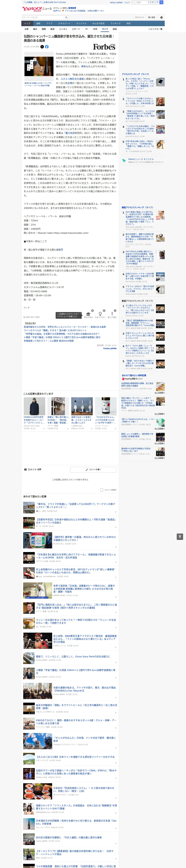Click the コメントを書く button
Screen dimensions: 186x868
pos(93,469)
